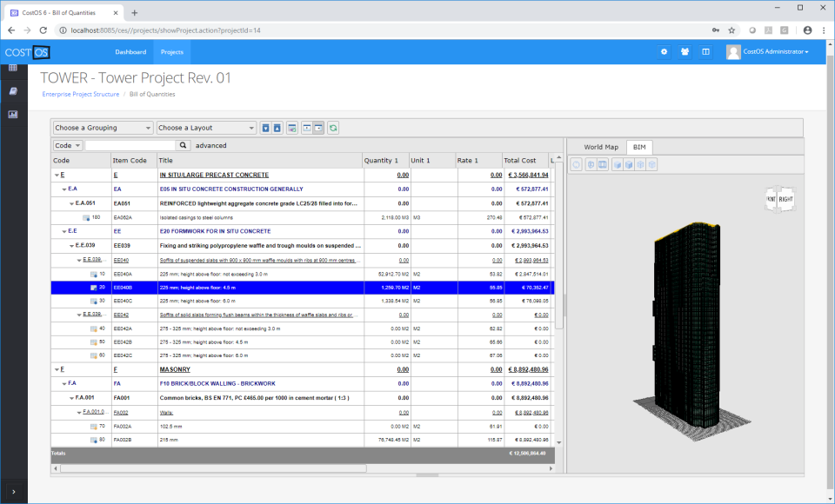Click the users group icon in the top bar

(x=685, y=51)
